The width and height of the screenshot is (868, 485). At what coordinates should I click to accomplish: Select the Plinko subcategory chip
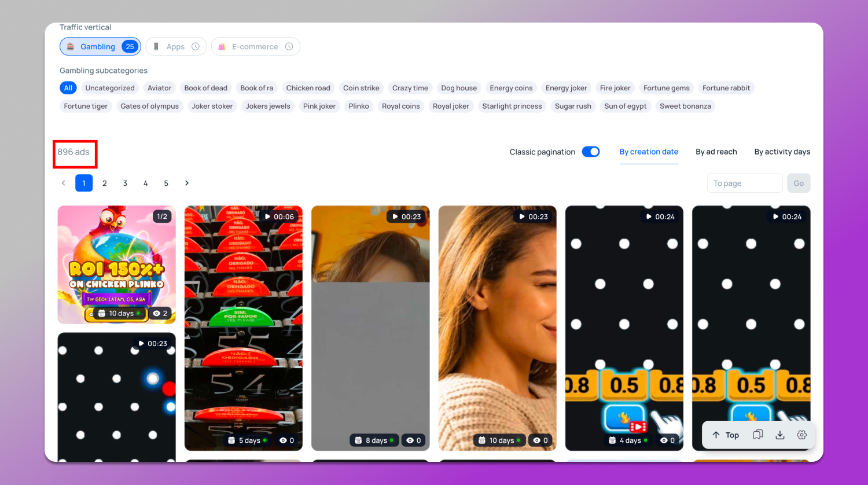coord(359,106)
